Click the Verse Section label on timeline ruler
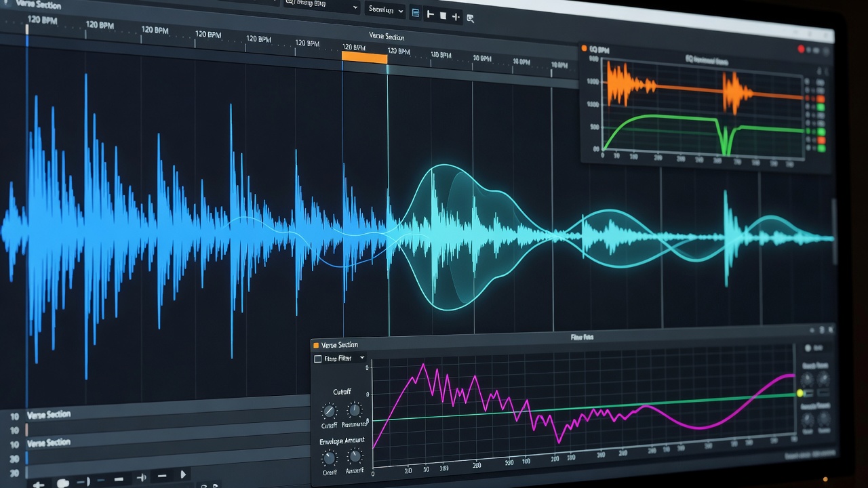868x488 pixels. [x=387, y=36]
